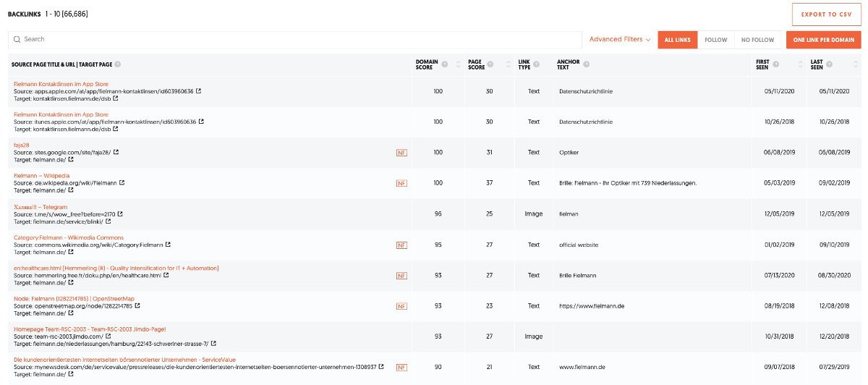Click anchor text 'Optiker'
868x385 pixels.
(x=569, y=153)
